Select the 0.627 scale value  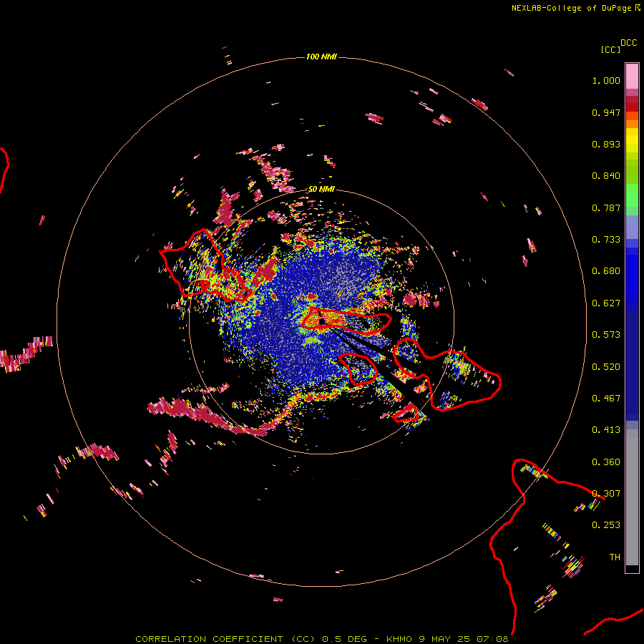point(606,303)
